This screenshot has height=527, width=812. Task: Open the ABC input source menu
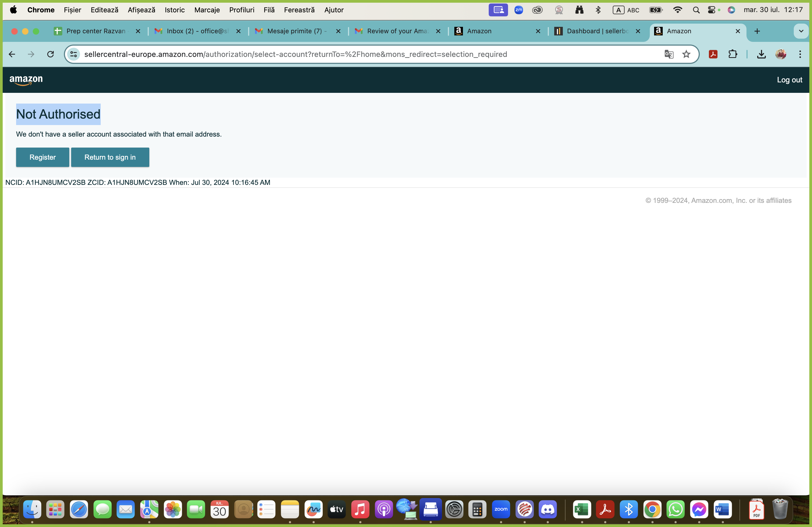coord(626,10)
